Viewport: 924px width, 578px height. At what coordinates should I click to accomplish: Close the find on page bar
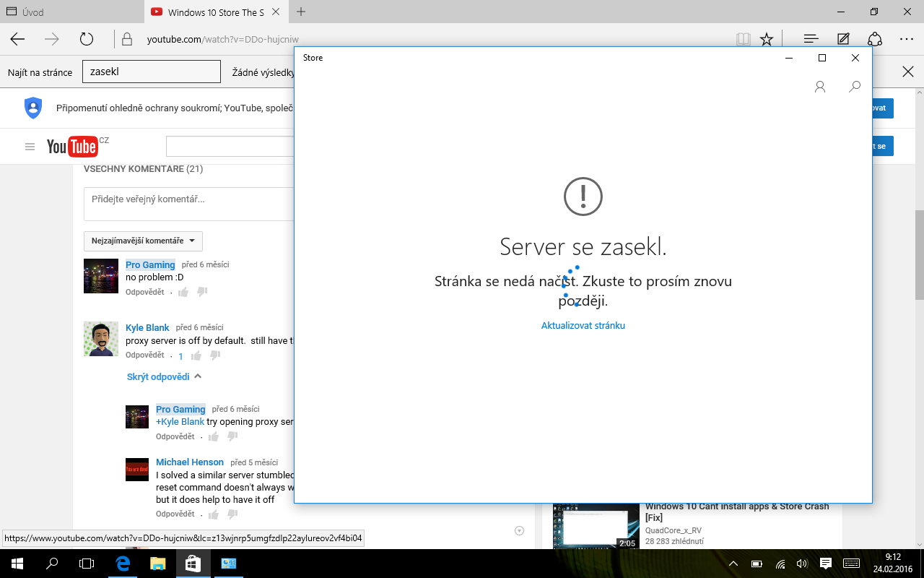(x=908, y=72)
